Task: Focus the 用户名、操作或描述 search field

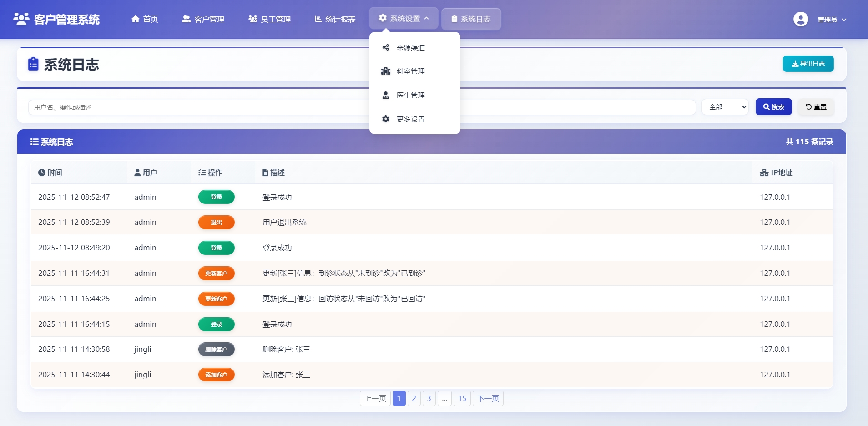Action: point(200,107)
